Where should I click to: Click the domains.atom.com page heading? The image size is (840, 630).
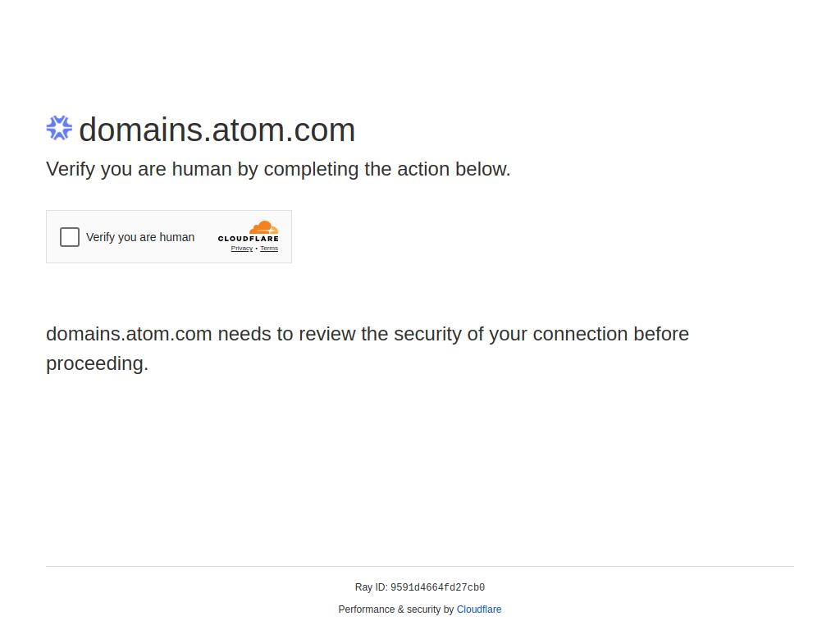point(217,130)
